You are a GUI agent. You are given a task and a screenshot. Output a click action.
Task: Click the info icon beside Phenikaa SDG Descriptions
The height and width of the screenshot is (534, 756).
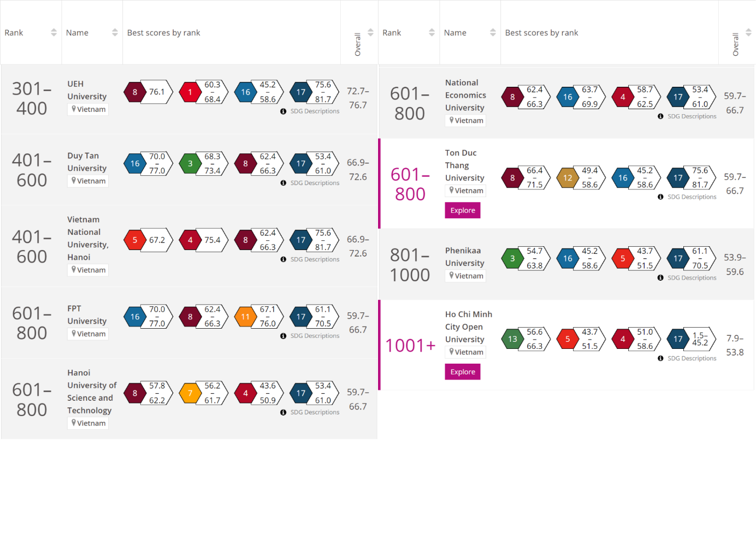[660, 278]
